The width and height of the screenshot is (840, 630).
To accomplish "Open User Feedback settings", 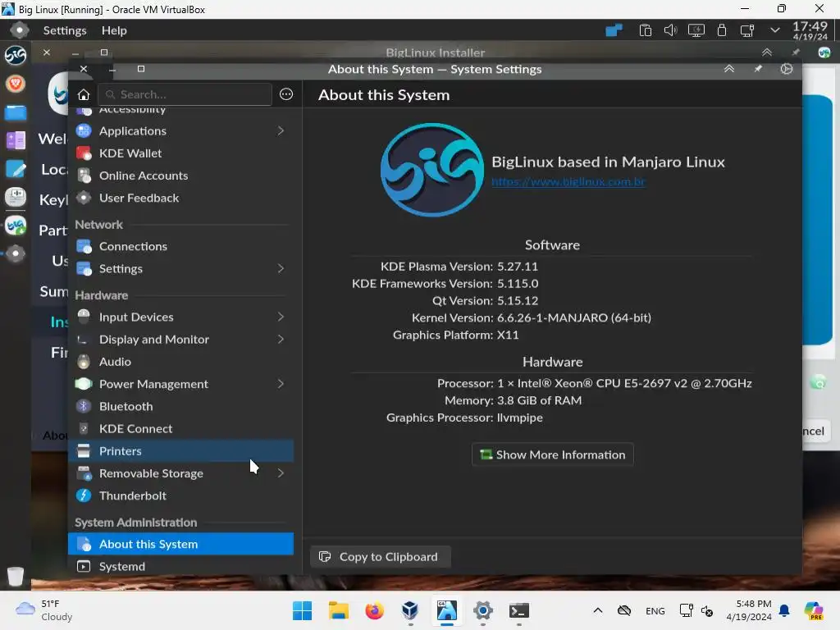I will [x=181, y=199].
